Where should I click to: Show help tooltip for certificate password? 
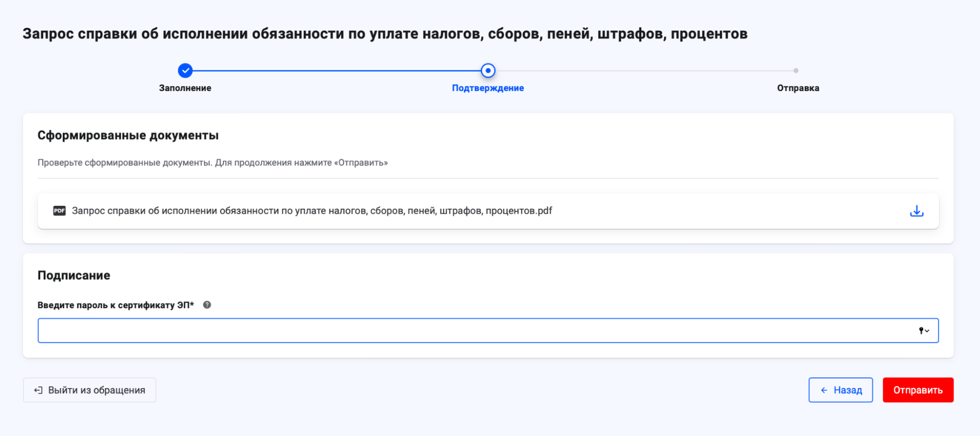tap(207, 305)
